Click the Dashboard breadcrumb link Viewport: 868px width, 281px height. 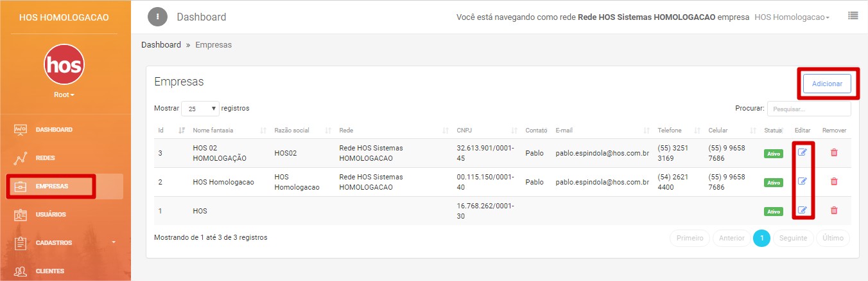[161, 45]
